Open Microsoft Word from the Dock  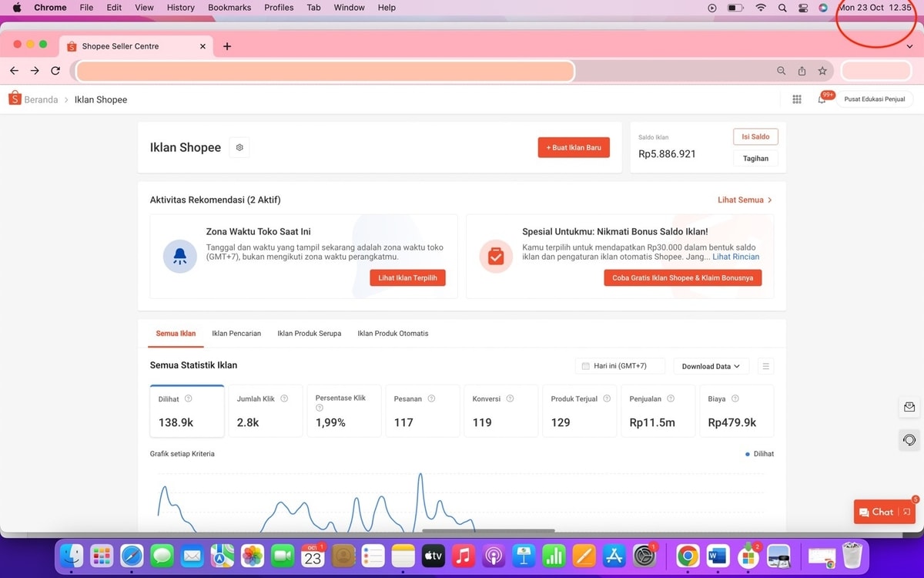[x=718, y=556]
